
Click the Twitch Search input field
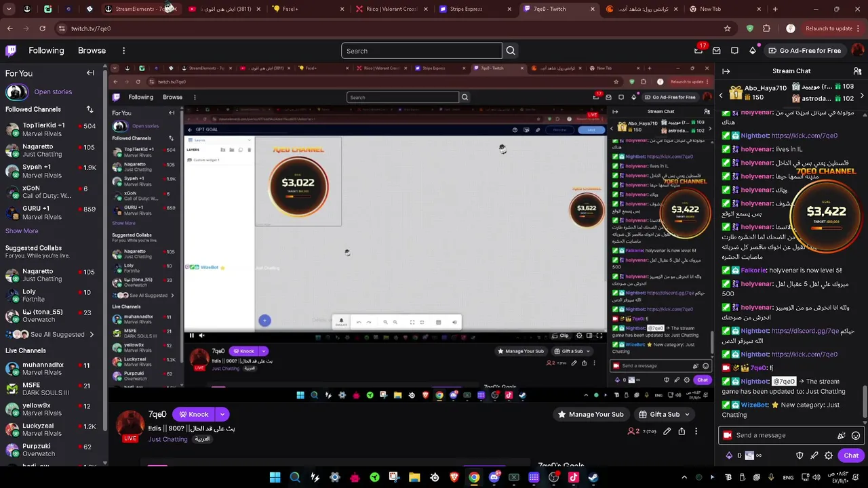pos(422,51)
